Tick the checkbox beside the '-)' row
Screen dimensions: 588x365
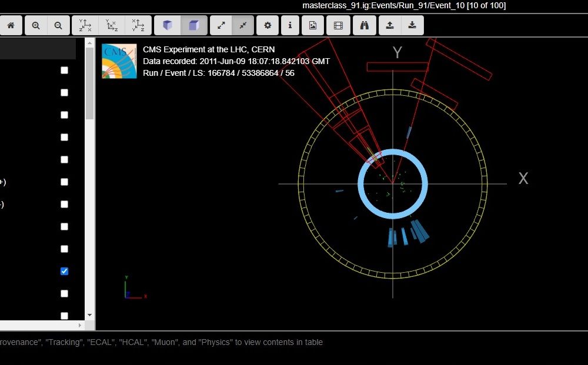click(x=65, y=204)
